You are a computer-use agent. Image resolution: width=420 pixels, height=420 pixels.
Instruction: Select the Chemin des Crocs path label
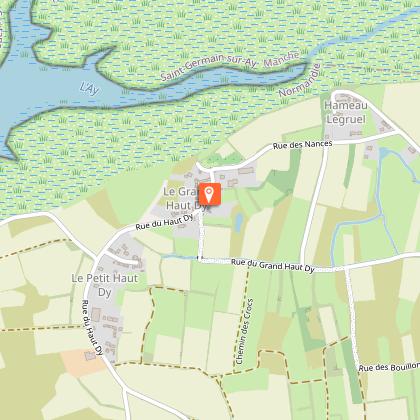(x=245, y=332)
